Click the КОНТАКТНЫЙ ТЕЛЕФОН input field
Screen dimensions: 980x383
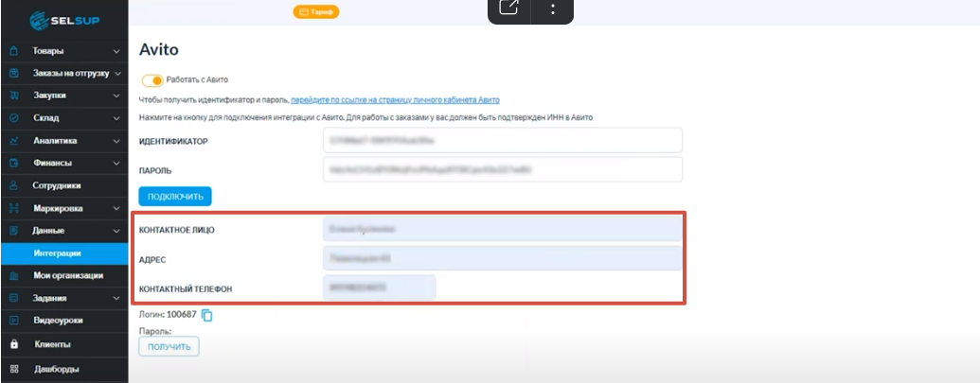380,287
